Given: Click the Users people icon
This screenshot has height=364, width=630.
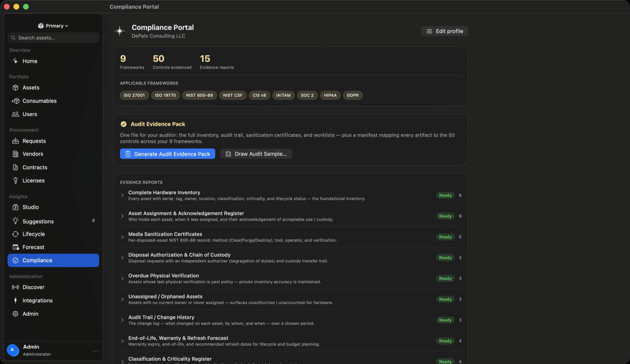Looking at the screenshot, I should (x=15, y=114).
